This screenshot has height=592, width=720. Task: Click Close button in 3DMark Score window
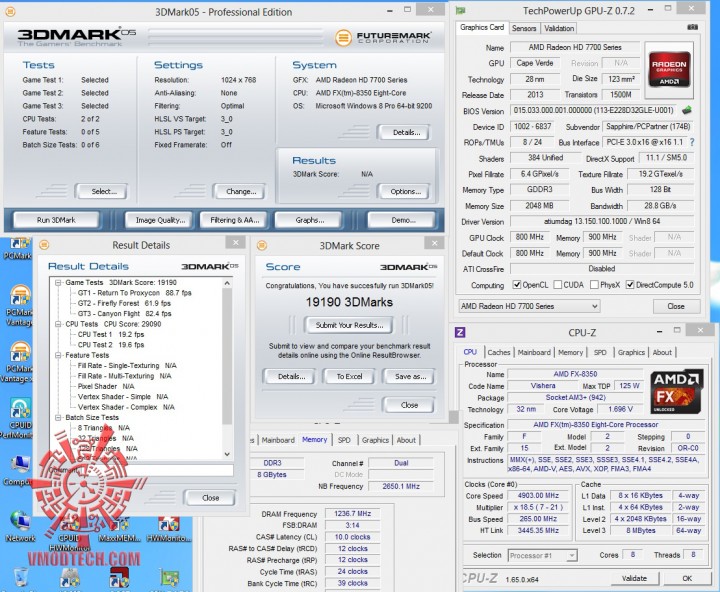tap(409, 405)
